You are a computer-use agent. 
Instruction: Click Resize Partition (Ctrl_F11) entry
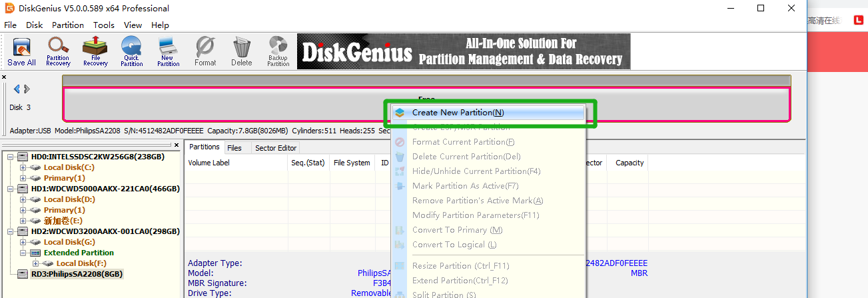(x=488, y=266)
